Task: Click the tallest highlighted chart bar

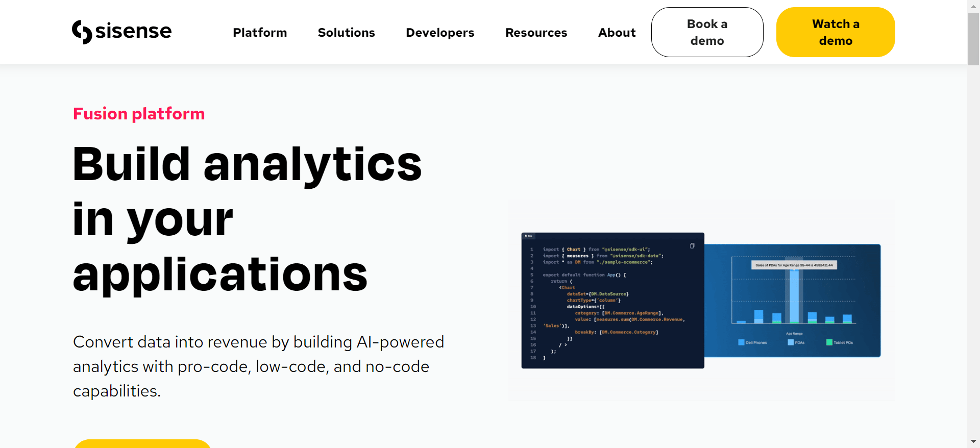Action: 794,296
